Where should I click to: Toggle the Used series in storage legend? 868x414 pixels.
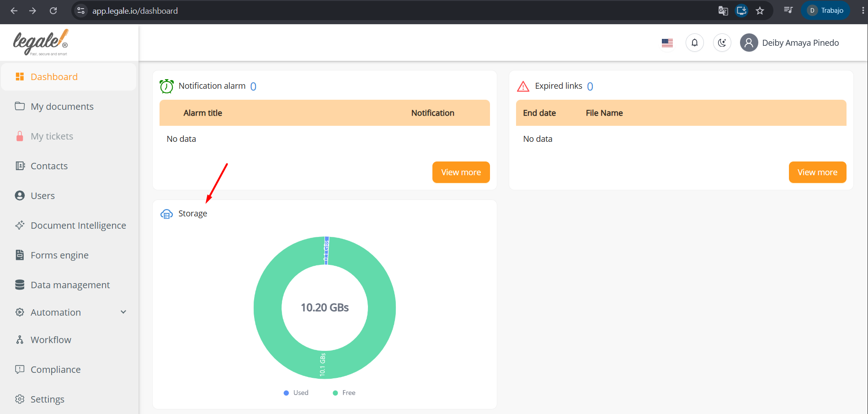[x=296, y=392]
